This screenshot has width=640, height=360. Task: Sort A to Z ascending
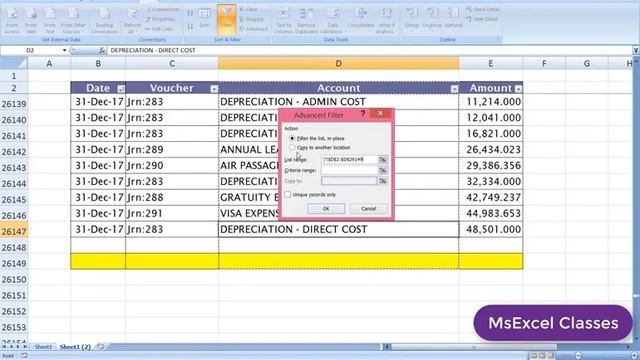(190, 13)
